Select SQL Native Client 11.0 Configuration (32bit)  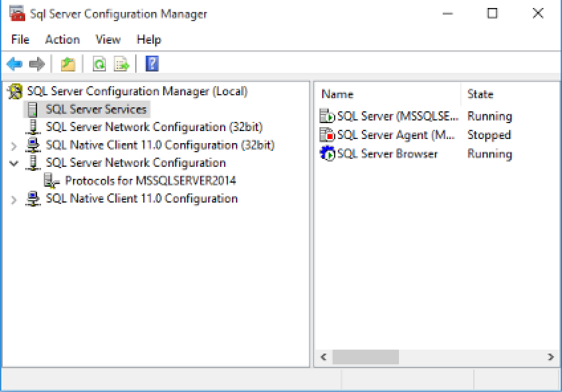click(160, 145)
